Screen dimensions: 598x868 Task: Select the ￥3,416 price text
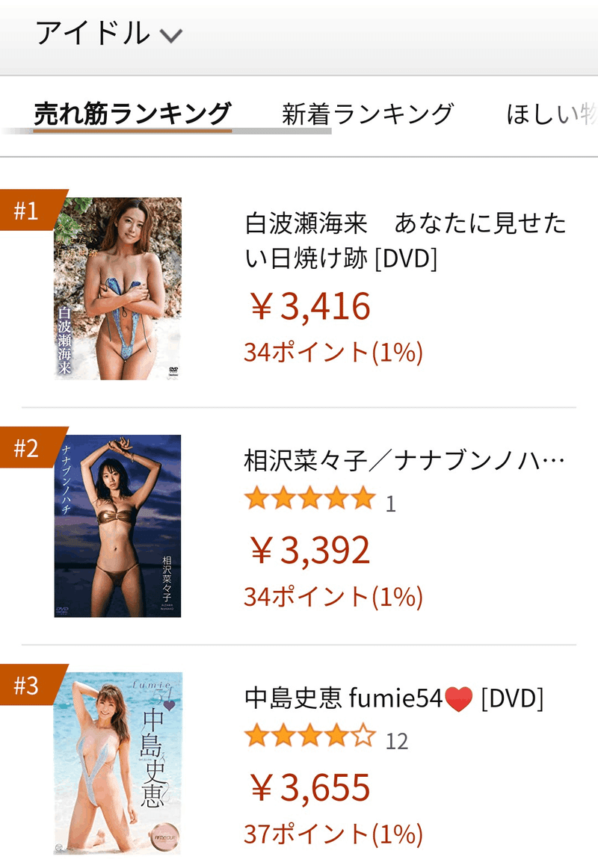pyautogui.click(x=306, y=306)
